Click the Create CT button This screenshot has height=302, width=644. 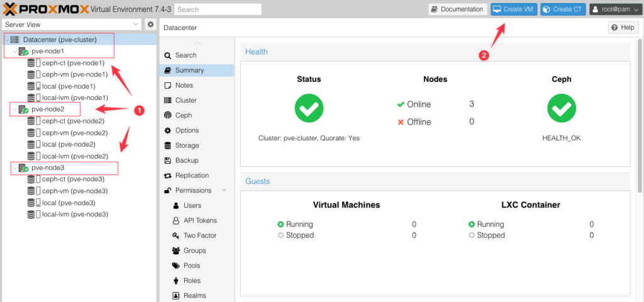coord(563,9)
